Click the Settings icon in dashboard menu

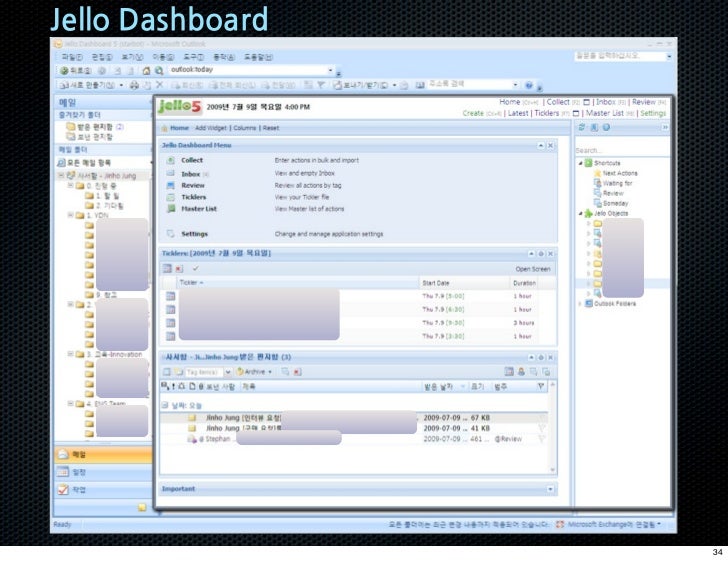(x=170, y=234)
